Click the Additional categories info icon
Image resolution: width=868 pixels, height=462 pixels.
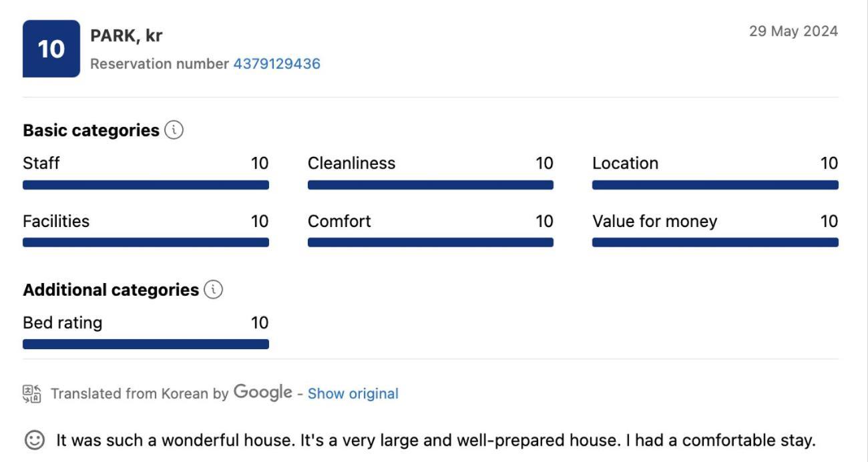click(x=213, y=290)
